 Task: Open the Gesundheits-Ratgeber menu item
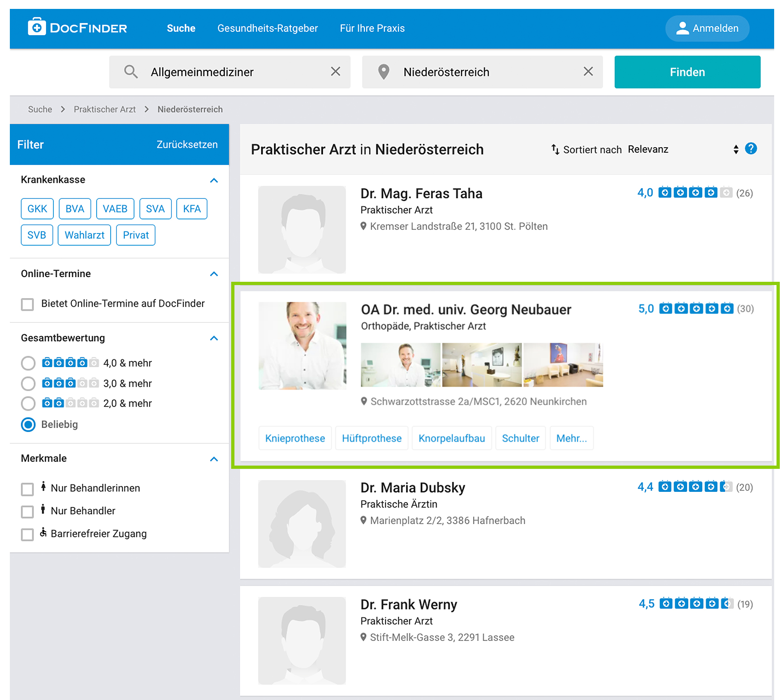(267, 28)
